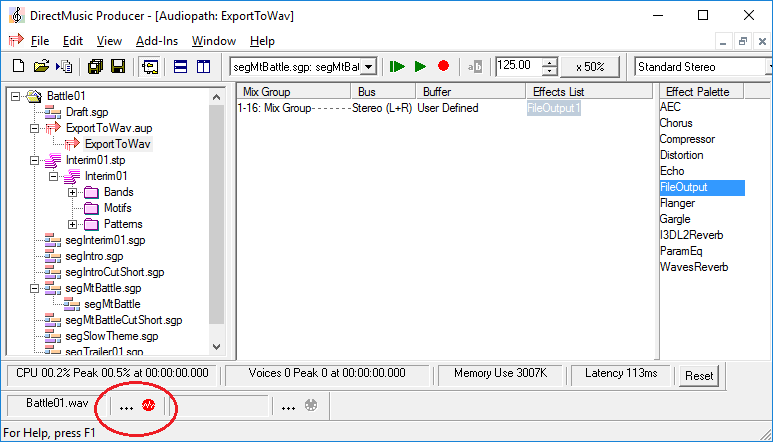This screenshot has width=773, height=442.
Task: Decrease tempo with the down spinner arrow
Action: tap(549, 71)
